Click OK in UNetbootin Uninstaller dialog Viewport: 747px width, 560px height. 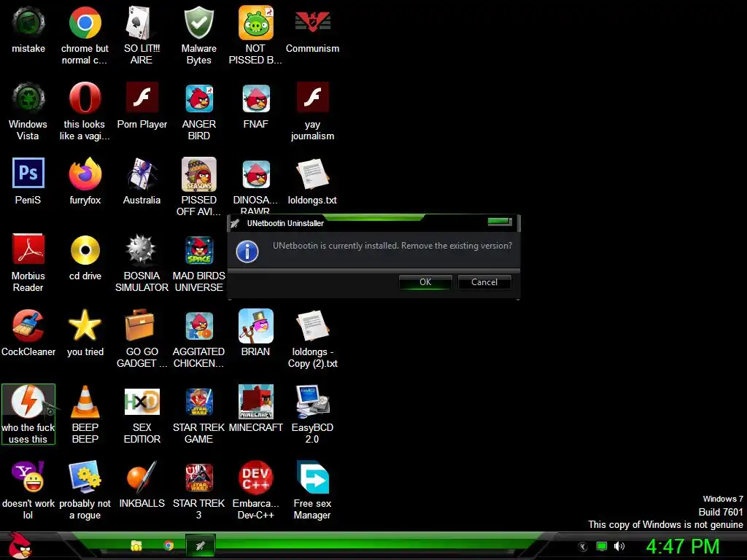[425, 282]
